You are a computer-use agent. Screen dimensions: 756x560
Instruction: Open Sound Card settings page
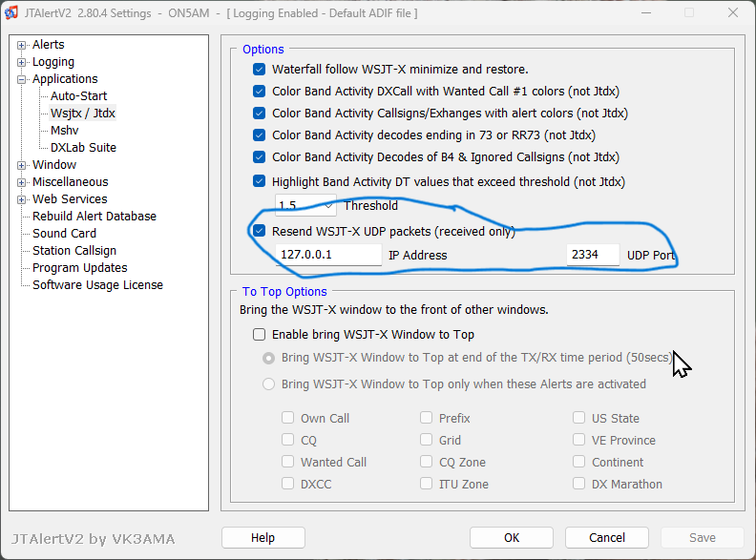[64, 233]
